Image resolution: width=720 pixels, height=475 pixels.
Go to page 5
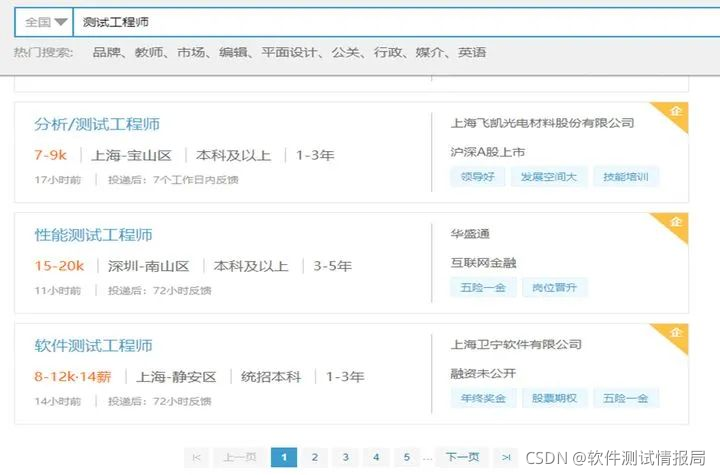tap(407, 458)
